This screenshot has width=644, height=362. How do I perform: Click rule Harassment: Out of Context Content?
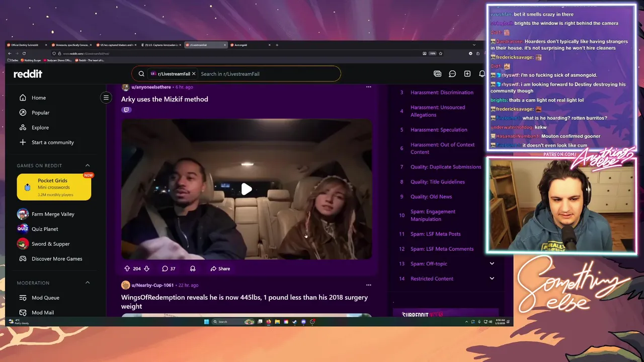pos(442,148)
